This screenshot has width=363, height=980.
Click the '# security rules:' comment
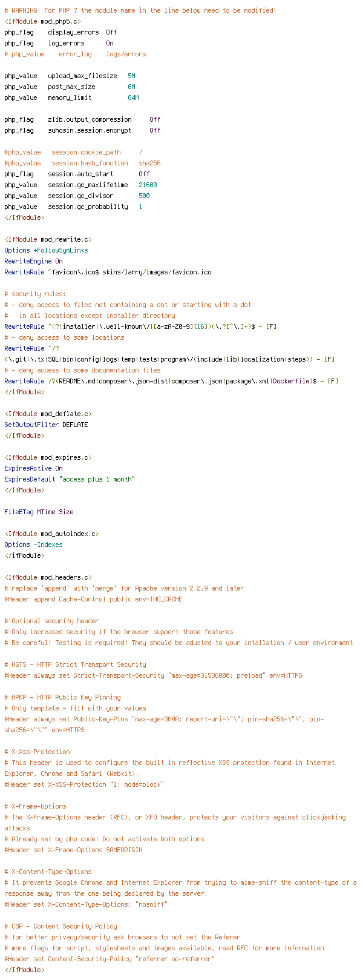(35, 294)
